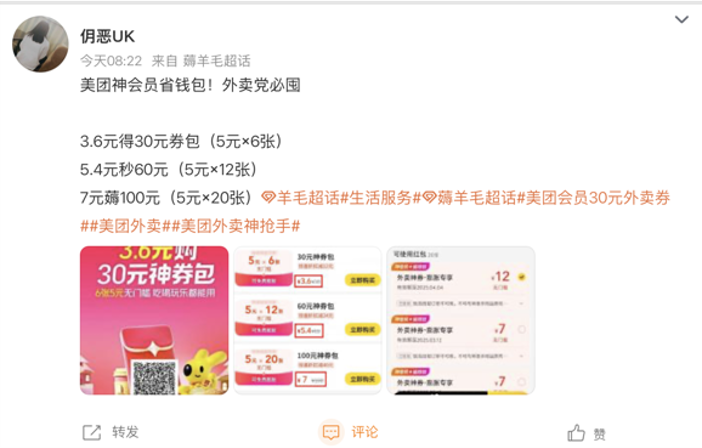Image resolution: width=702 pixels, height=448 pixels.
Task: Click the thumbs-up like icon
Action: pyautogui.click(x=576, y=433)
